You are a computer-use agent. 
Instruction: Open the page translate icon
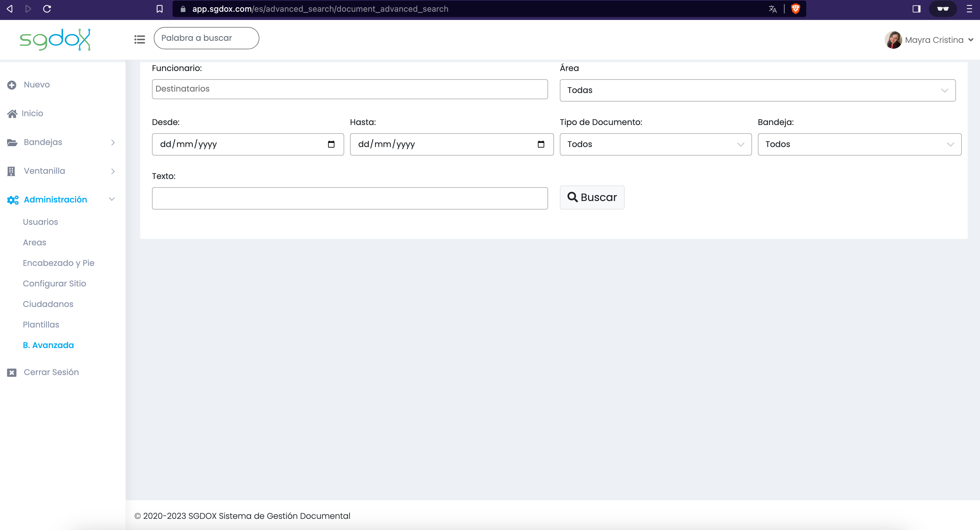point(772,9)
